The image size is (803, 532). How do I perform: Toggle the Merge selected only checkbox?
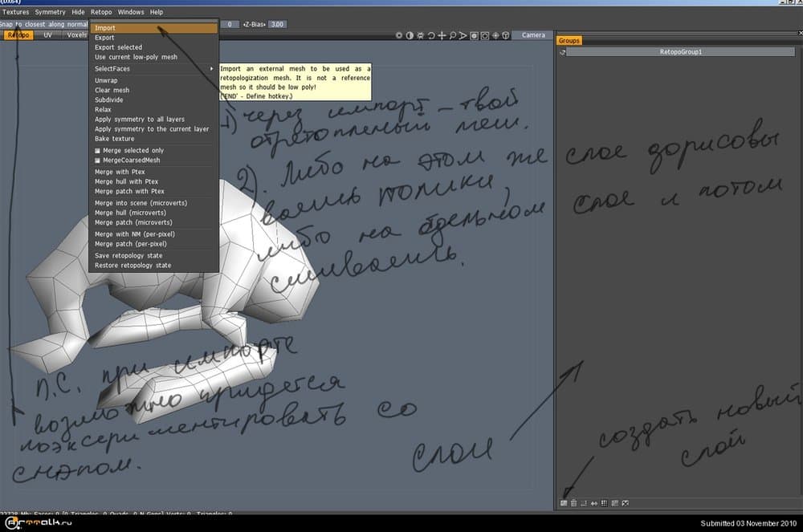coord(98,150)
